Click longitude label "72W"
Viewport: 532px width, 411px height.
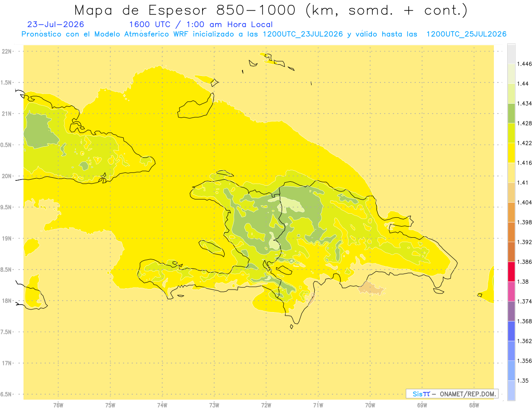(x=266, y=405)
